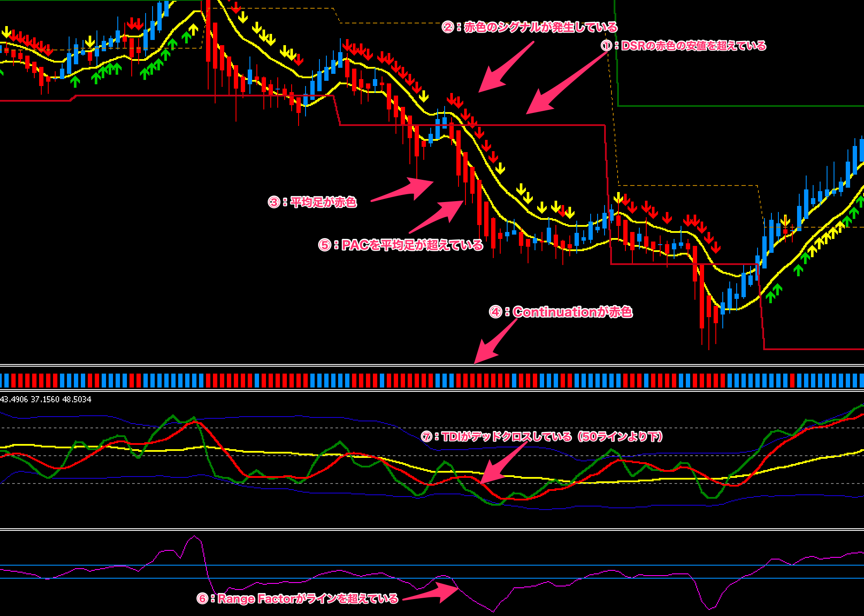
Task: Click the red-blue Continuation histogram strip
Action: (432, 380)
